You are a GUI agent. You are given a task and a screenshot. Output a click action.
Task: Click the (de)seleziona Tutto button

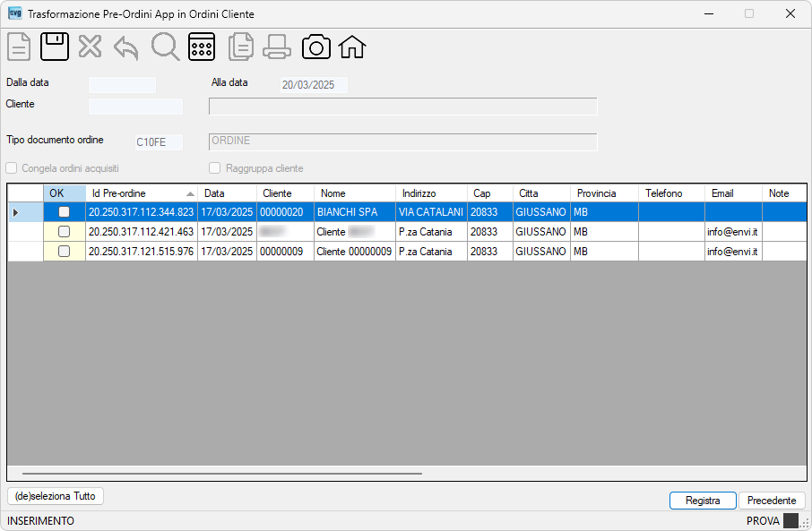tap(56, 496)
